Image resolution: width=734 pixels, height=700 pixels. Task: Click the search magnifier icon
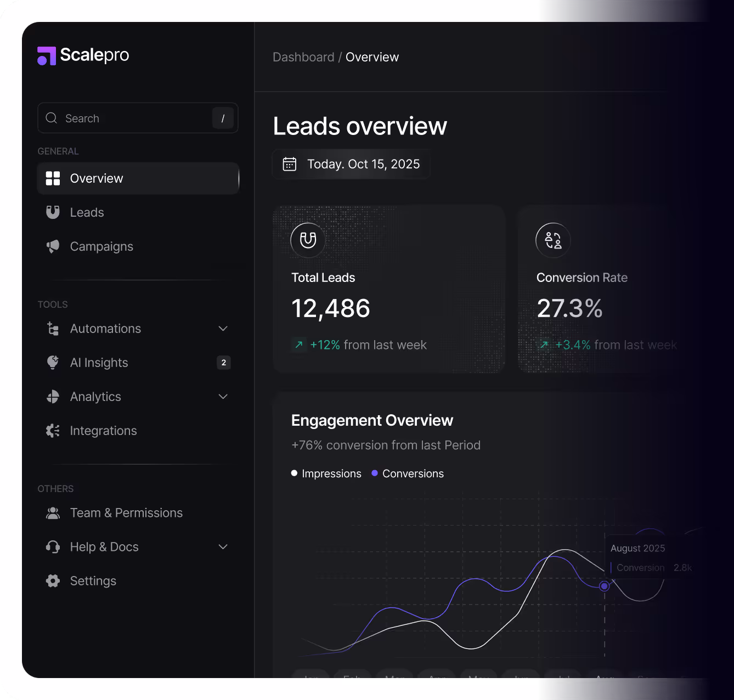point(51,118)
